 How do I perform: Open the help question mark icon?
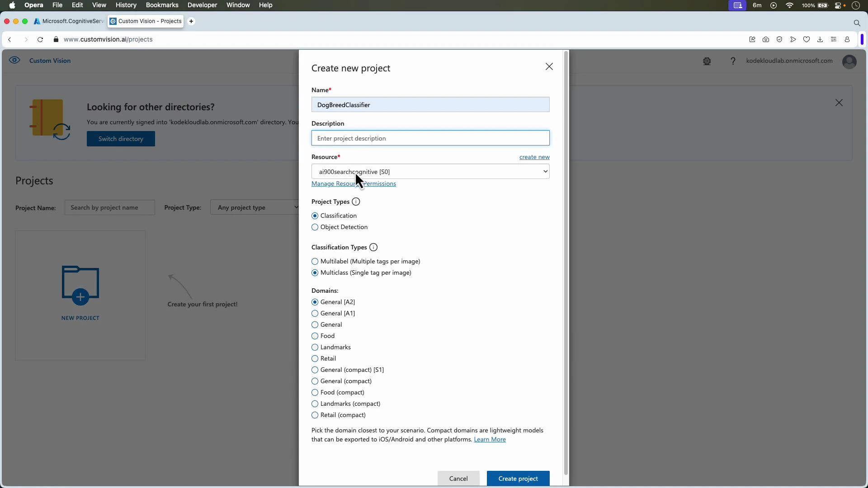733,61
